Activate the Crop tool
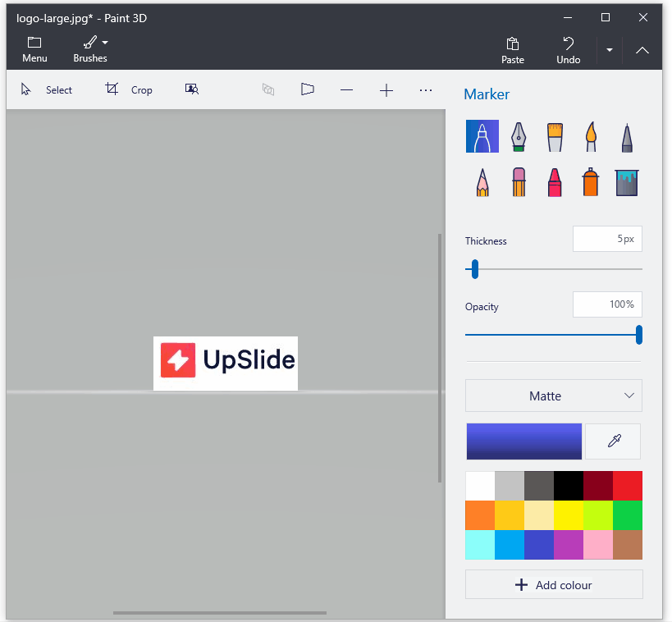This screenshot has height=622, width=672. coord(129,89)
